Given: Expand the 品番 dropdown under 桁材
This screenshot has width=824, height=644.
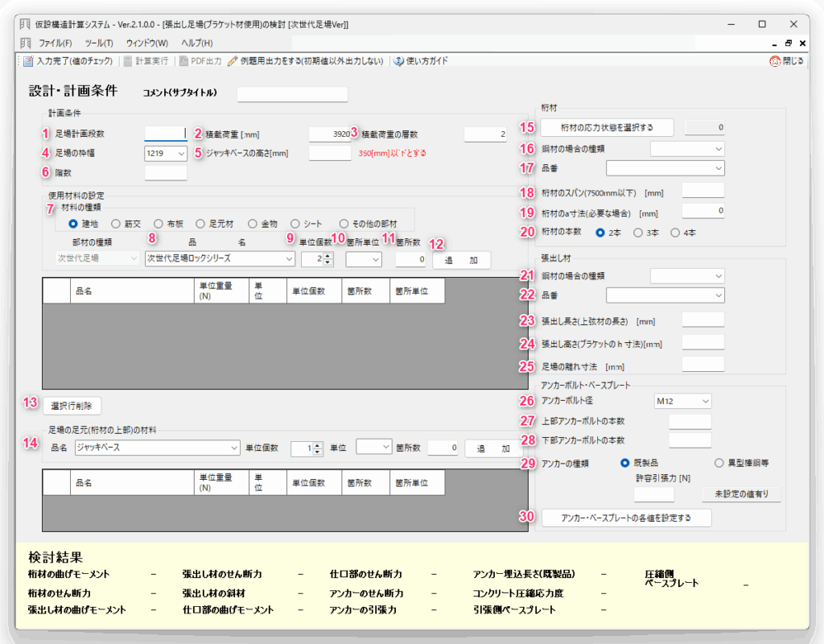Looking at the screenshot, I should pos(665,168).
